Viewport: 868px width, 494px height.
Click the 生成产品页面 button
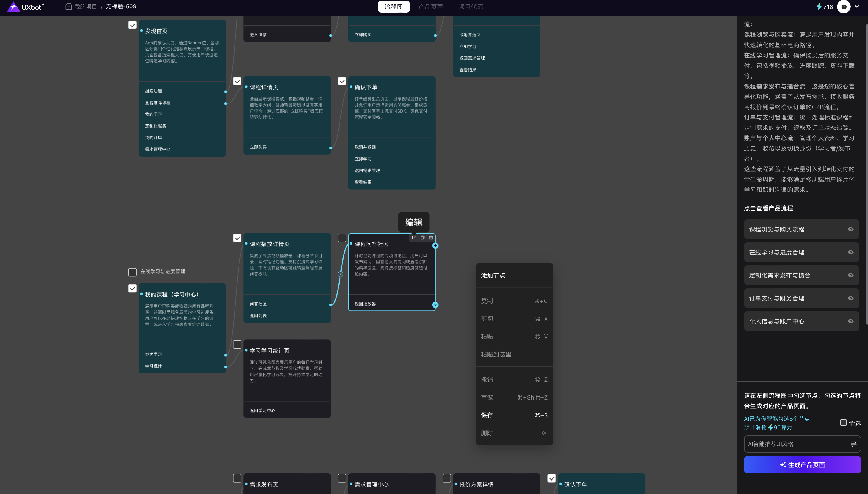pos(802,464)
